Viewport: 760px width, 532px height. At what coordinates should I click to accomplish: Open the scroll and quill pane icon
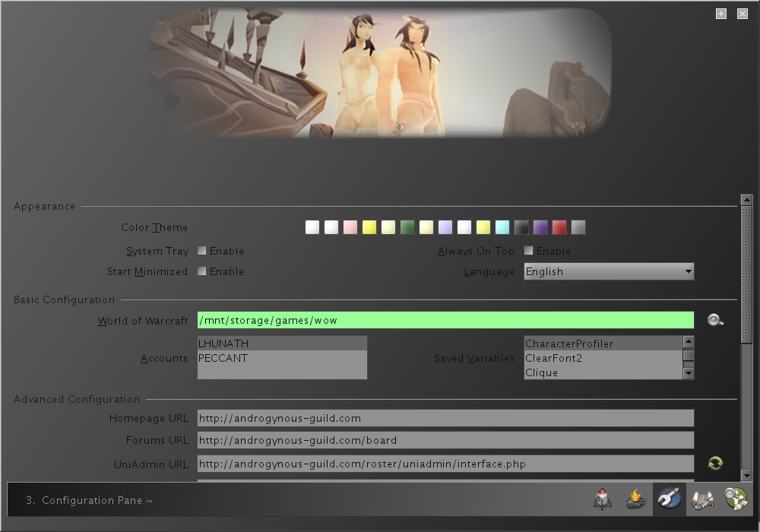[702, 499]
